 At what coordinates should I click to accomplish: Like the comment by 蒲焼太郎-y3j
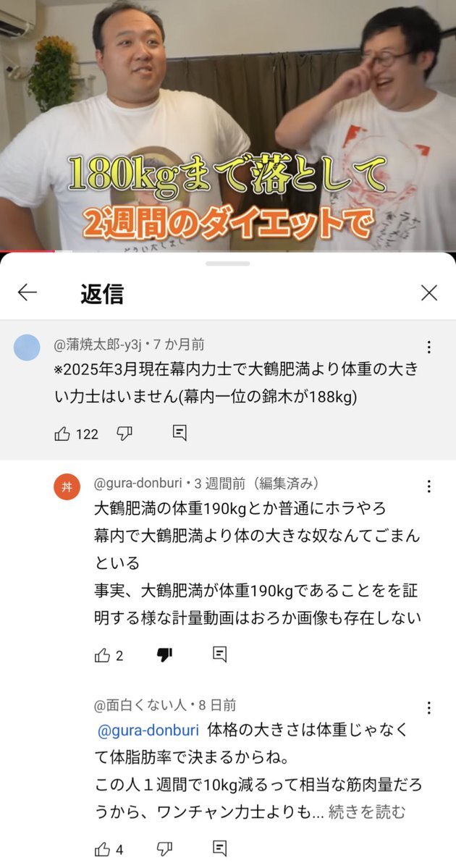click(62, 434)
